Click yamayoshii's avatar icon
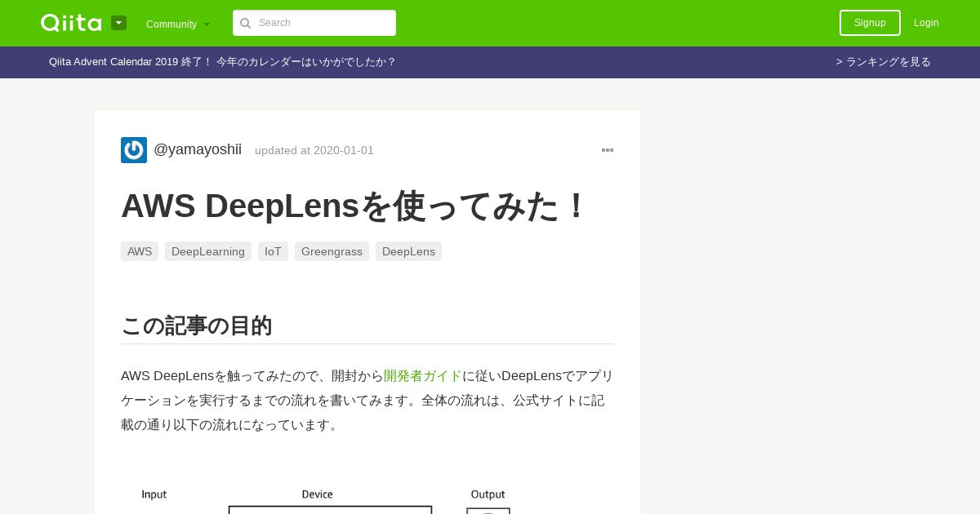The height and width of the screenshot is (514, 980). [x=134, y=150]
